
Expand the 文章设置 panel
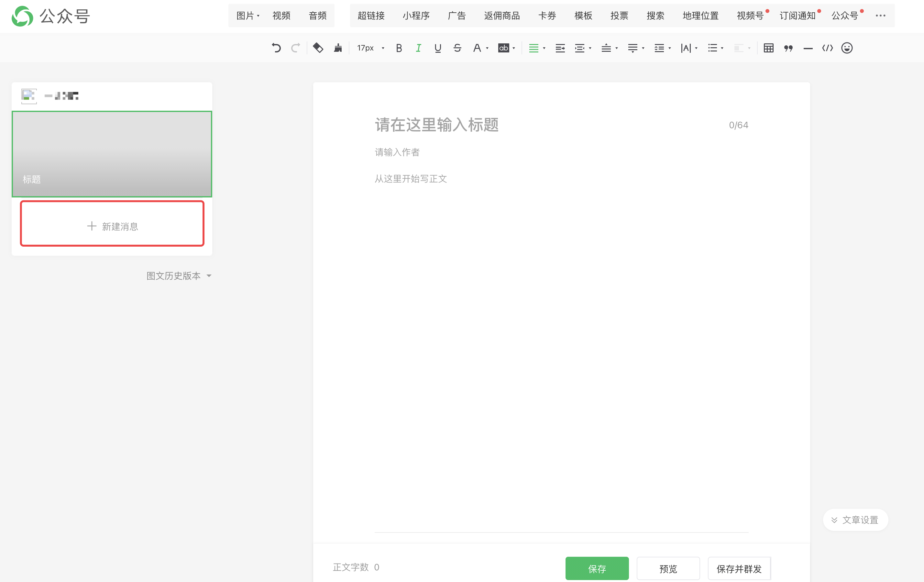855,520
